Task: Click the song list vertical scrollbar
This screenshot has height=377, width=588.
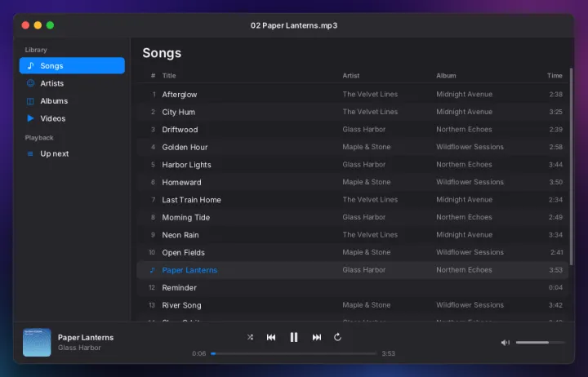Action: tap(571, 166)
